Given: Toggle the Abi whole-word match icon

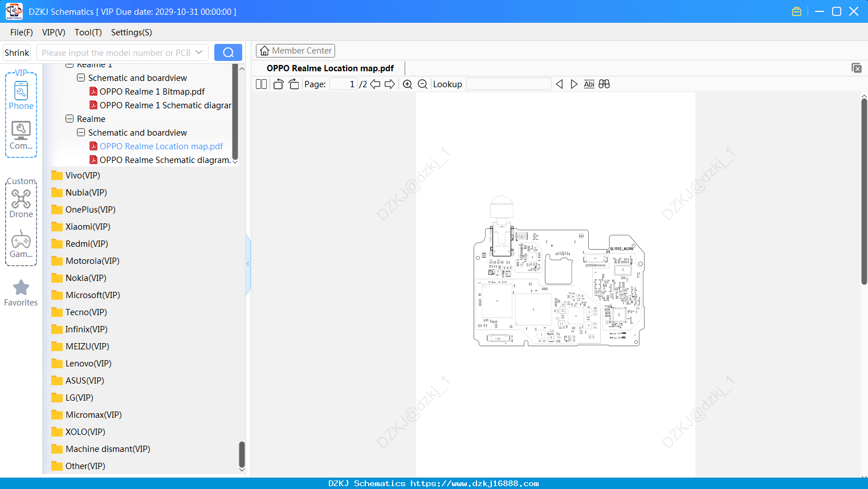Looking at the screenshot, I should (x=589, y=84).
